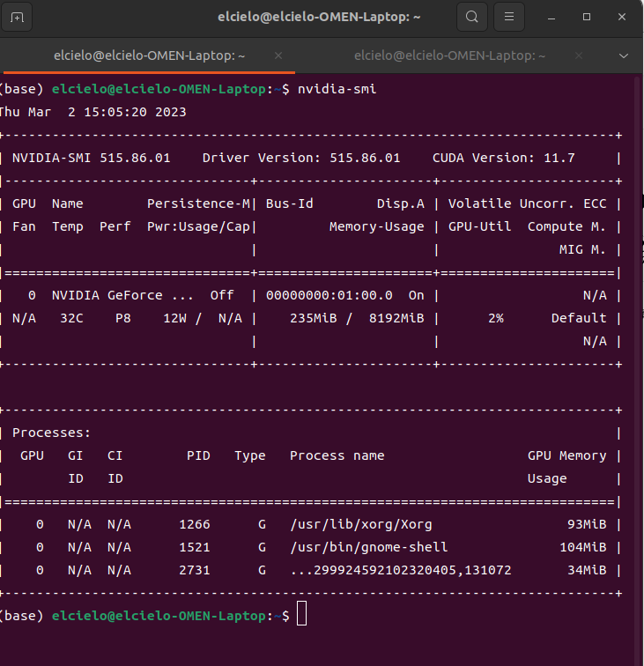The height and width of the screenshot is (666, 644).
Task: Open the hamburger menu
Action: pyautogui.click(x=509, y=17)
